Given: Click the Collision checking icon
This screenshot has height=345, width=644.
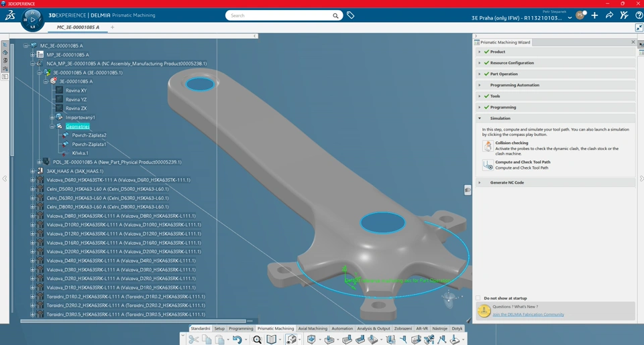Looking at the screenshot, I should click(488, 146).
